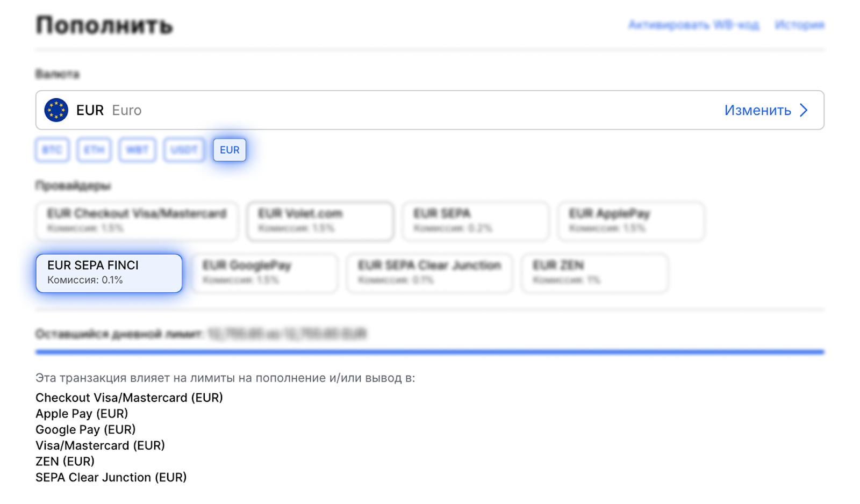This screenshot has width=860, height=504.
Task: Select EUR SEPA Clear Junction provider
Action: [429, 273]
